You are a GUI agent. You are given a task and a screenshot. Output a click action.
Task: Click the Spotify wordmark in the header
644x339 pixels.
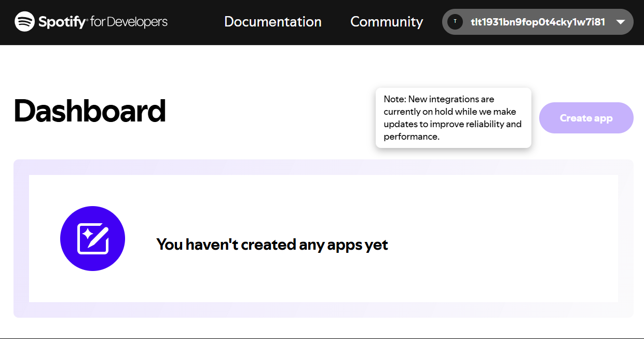[62, 22]
